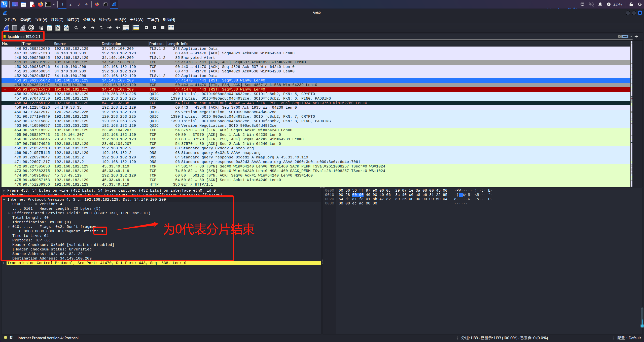Open capture options gear icon
The height and width of the screenshot is (342, 644).
[x=31, y=28]
